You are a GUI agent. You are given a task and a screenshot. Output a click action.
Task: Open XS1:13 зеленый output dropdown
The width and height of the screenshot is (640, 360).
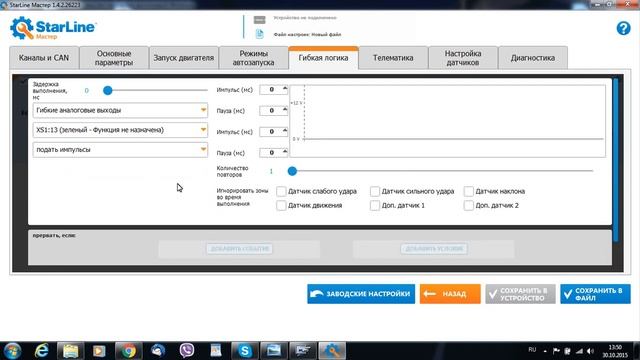pyautogui.click(x=120, y=130)
